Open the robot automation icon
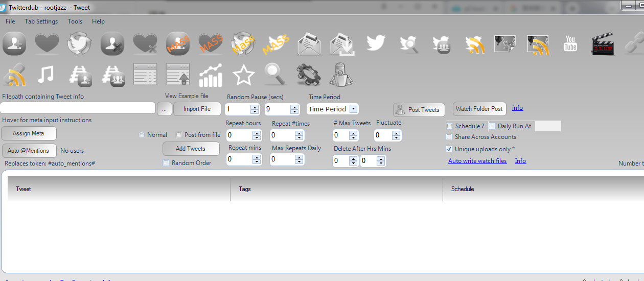644x281 pixels. (x=341, y=75)
